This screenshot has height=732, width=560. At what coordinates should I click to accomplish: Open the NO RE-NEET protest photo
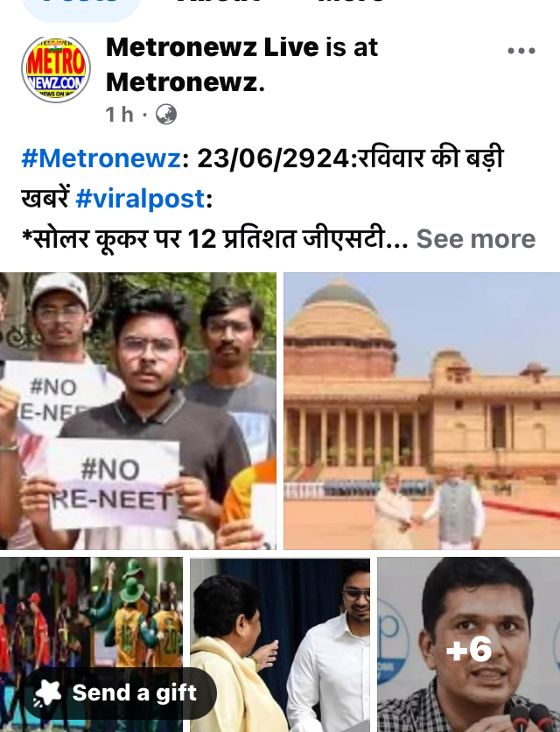point(137,411)
